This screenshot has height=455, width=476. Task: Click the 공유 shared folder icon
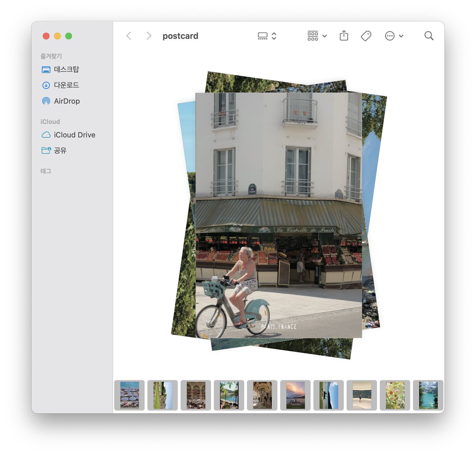tap(46, 150)
